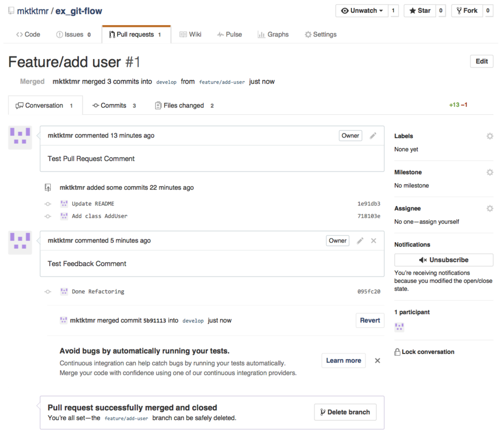Screen dimensions: 504x436
Task: Open the mktktmr owner link in header
Action: point(33,11)
